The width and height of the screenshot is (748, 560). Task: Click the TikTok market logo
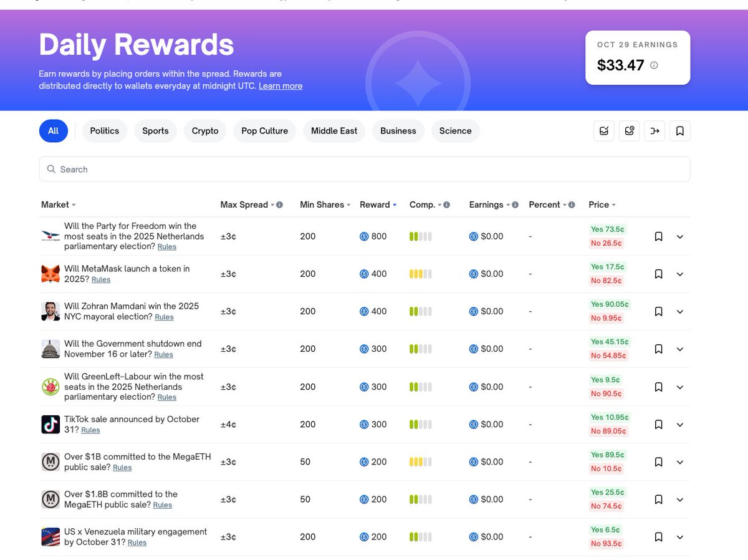click(x=50, y=425)
